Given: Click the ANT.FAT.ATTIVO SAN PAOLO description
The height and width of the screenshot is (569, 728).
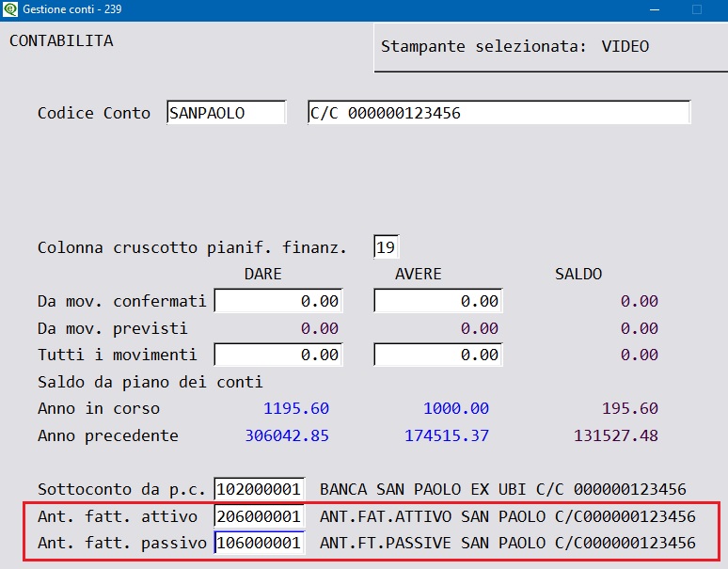Looking at the screenshot, I should 508,516.
